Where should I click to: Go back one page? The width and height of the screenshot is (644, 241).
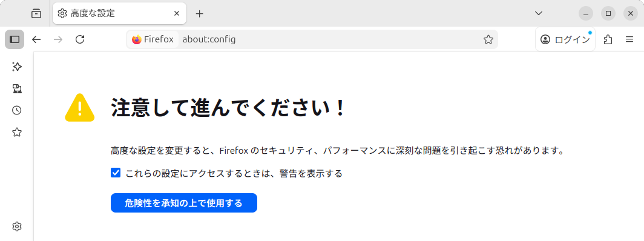click(x=36, y=39)
